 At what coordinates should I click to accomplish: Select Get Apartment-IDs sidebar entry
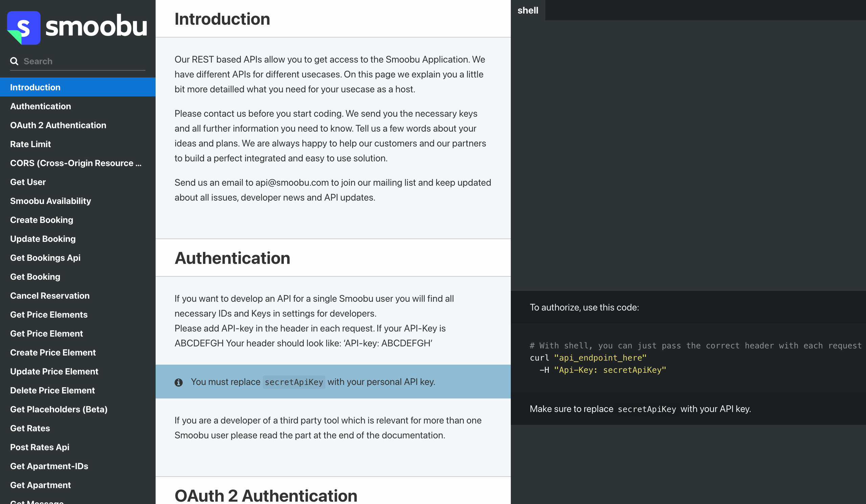point(78,466)
